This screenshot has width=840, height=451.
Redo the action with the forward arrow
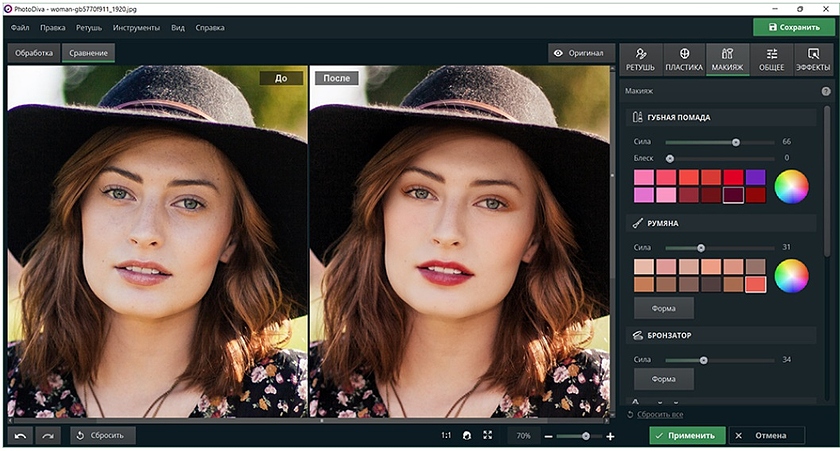coord(48,436)
